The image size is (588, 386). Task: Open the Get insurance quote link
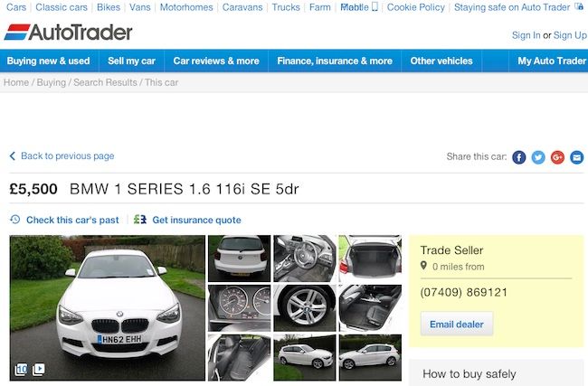[x=196, y=220]
